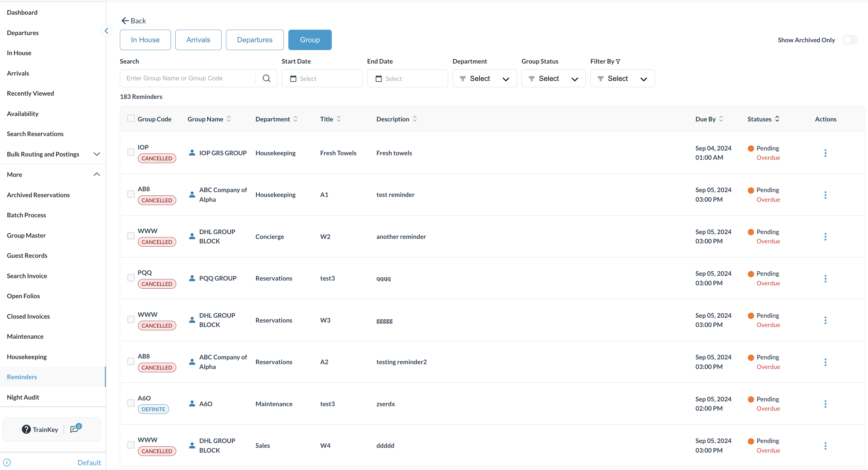Click the Default link at bottom

[x=89, y=462]
